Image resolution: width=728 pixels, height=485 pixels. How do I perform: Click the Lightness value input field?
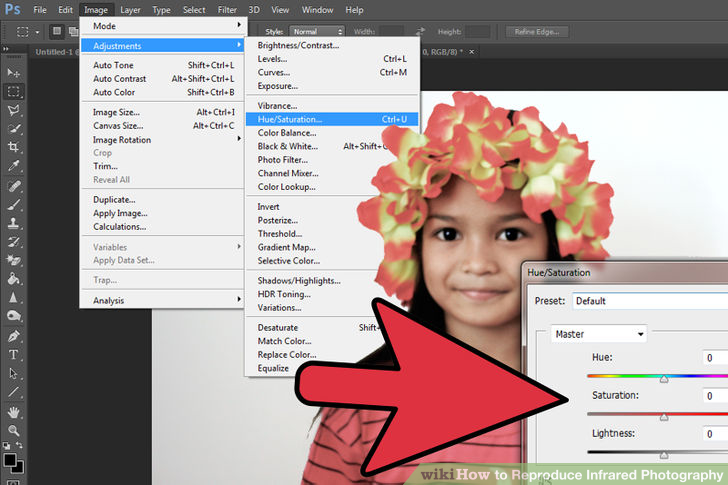[x=715, y=434]
